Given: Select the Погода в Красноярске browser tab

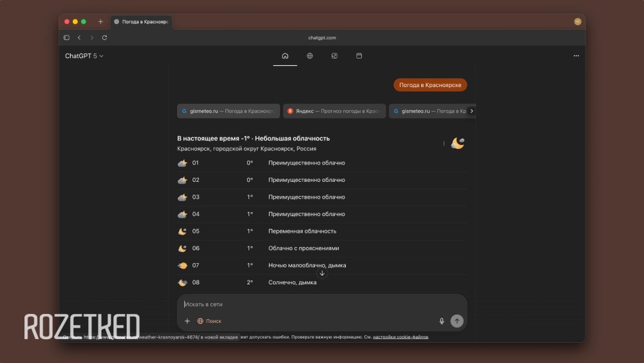Looking at the screenshot, I should click(140, 21).
